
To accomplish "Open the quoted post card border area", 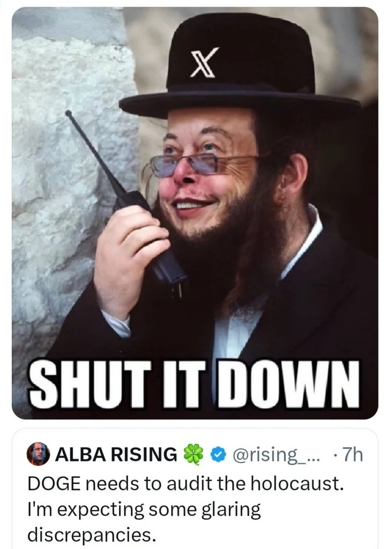I will point(195,488).
